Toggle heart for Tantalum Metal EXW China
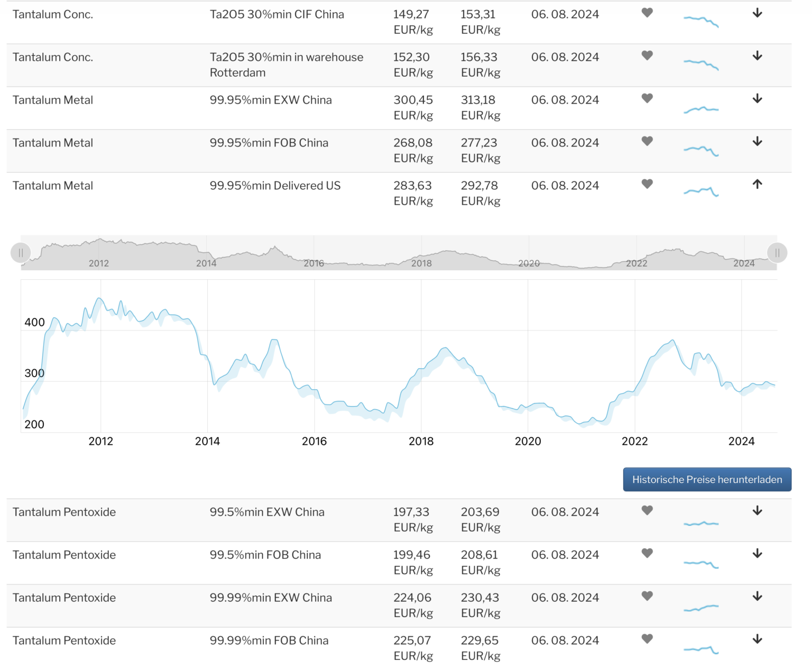812x669 pixels. [647, 98]
